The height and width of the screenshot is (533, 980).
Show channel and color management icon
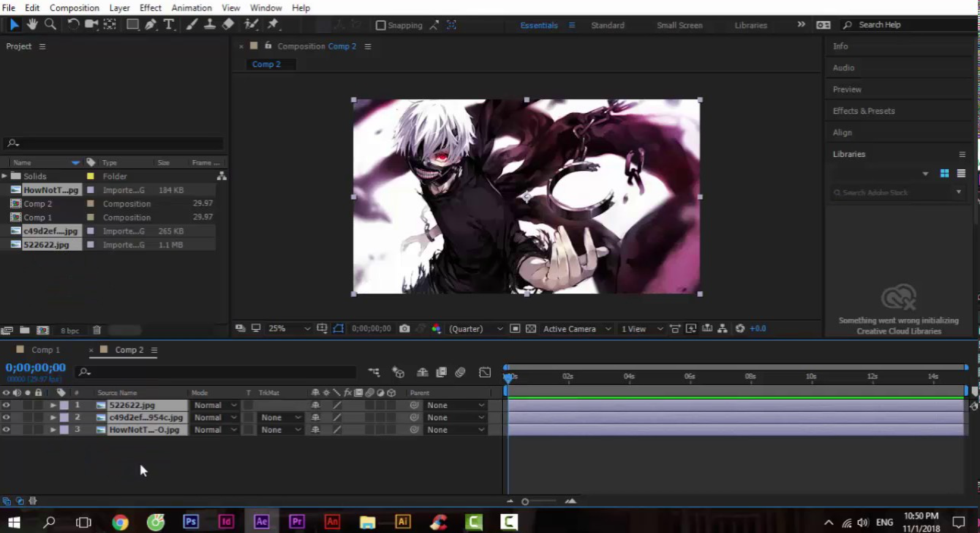(x=436, y=329)
